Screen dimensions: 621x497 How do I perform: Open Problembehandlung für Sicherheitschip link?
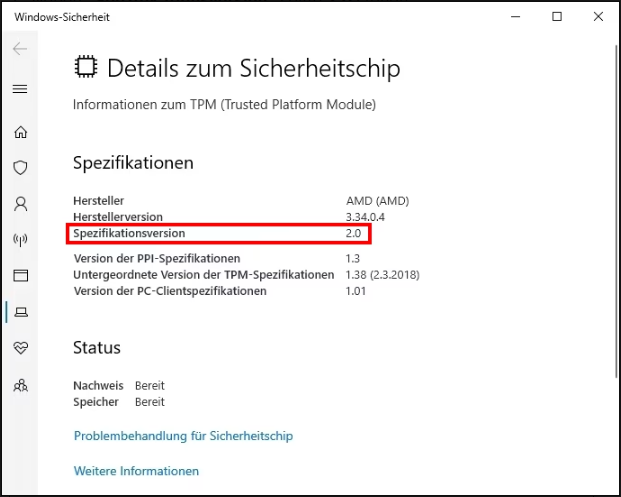183,436
